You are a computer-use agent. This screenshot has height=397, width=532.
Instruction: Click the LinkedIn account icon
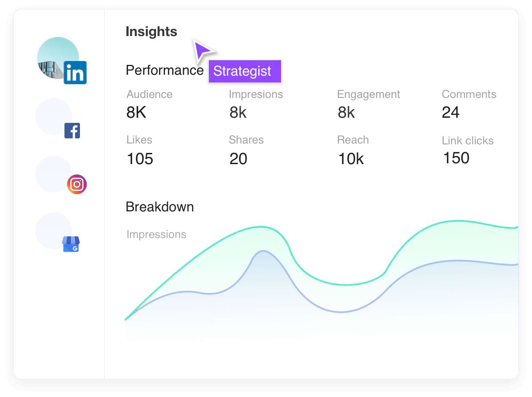[x=75, y=73]
